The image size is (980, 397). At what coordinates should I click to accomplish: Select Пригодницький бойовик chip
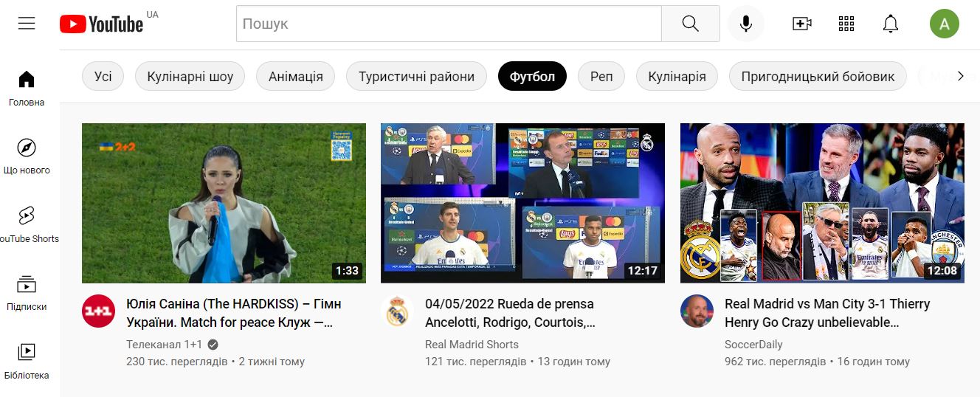click(818, 76)
